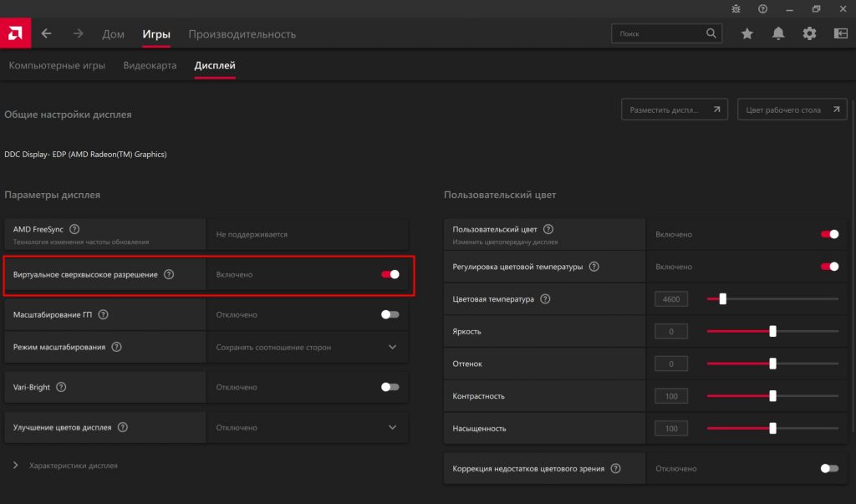Viewport: 856px width, 504px height.
Task: Enable Коррекция недостатков цветового зрения
Action: pyautogui.click(x=829, y=469)
